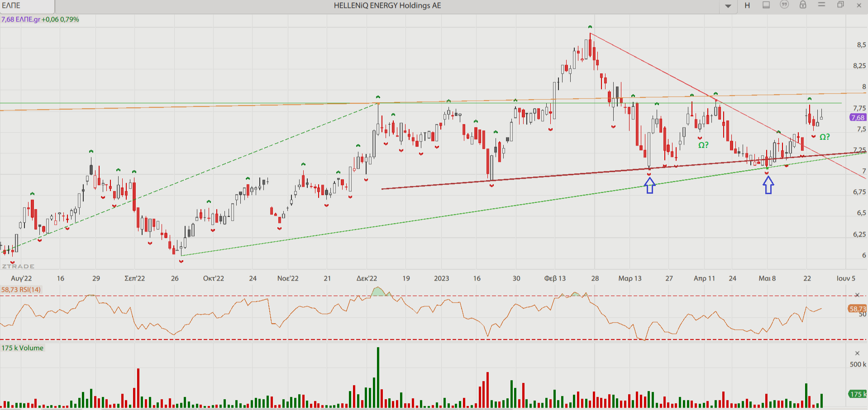Screen dimensions: 868x410
Task: Click the 8,25 price axis label
Action: (859, 66)
